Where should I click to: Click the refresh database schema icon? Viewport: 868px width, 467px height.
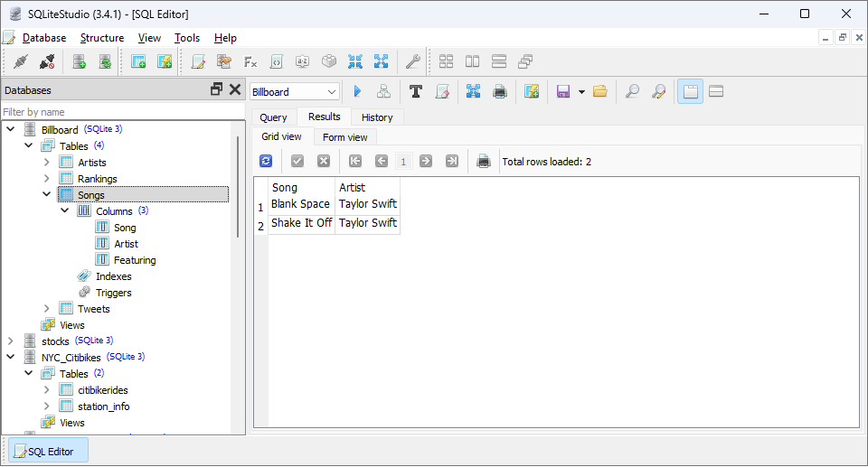coord(105,61)
